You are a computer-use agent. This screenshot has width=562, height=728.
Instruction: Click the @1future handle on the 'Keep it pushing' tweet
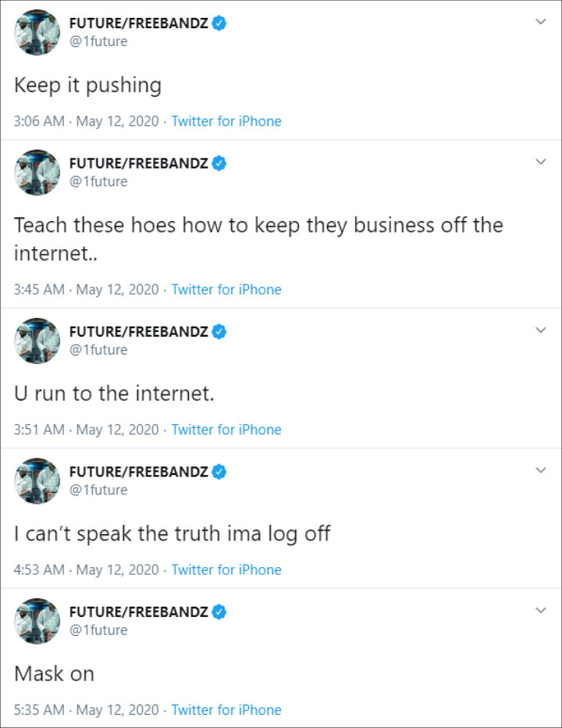coord(98,41)
